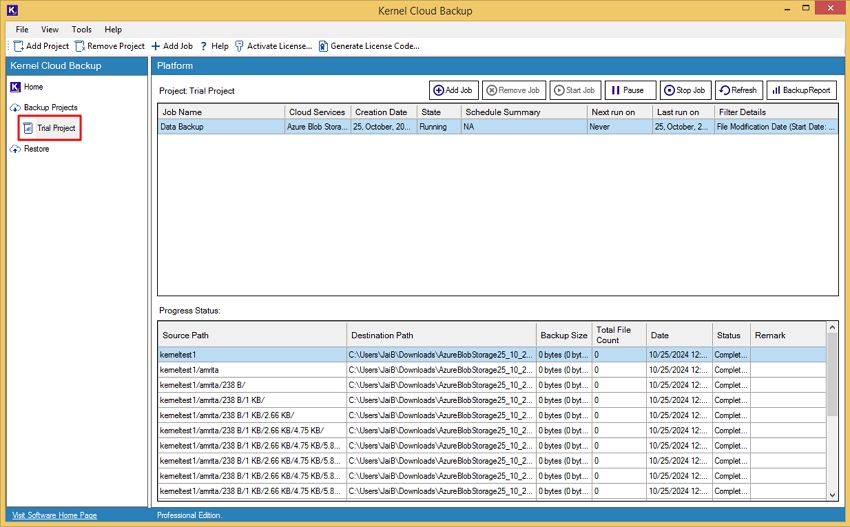Pause the running job
Screen dimensions: 850x527
(630, 90)
